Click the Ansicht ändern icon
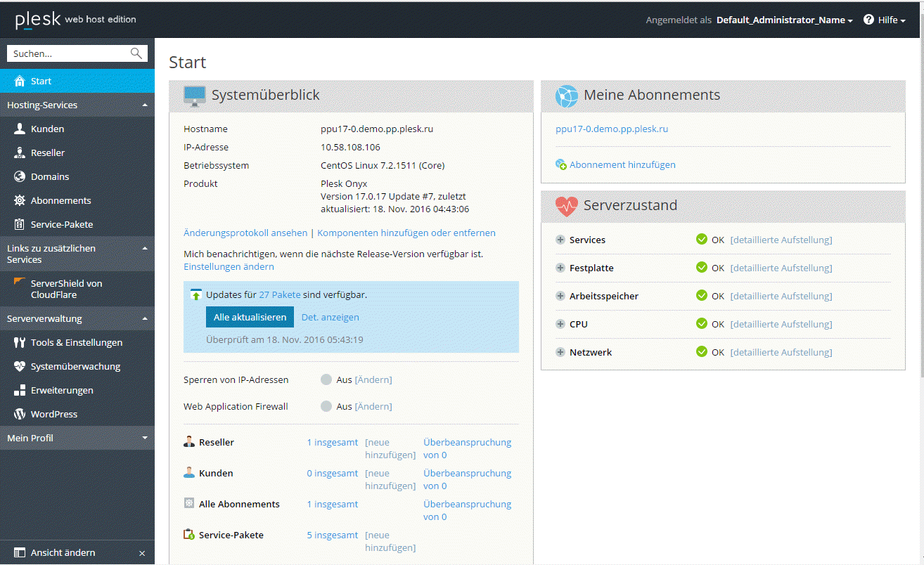924x565 pixels. [x=20, y=552]
